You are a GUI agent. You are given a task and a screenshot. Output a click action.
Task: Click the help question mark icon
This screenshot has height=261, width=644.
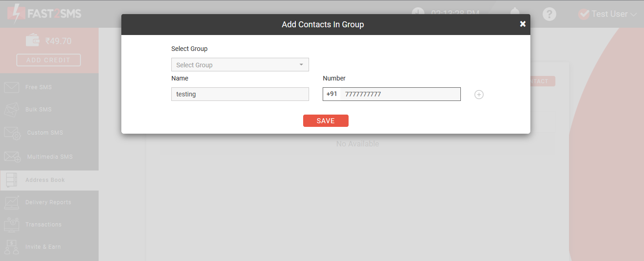click(x=549, y=14)
